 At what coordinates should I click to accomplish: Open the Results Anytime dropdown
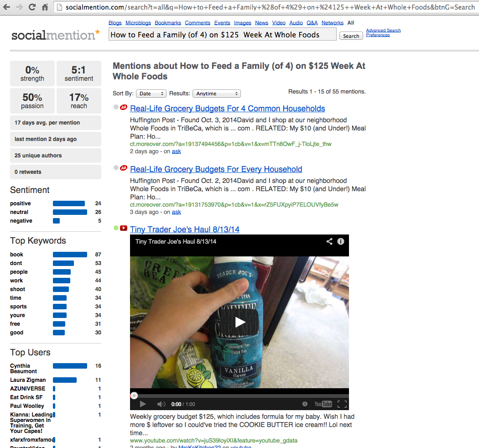217,94
